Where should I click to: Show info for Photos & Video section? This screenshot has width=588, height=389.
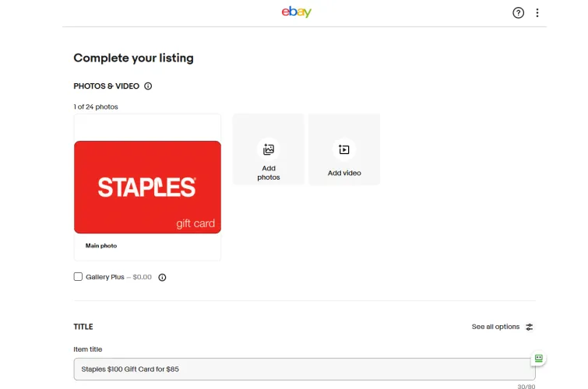coord(148,86)
